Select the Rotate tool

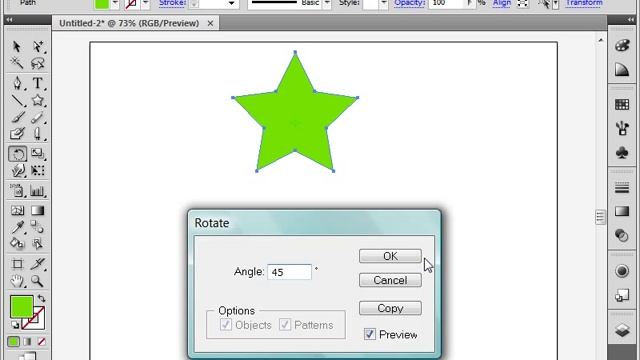click(x=18, y=154)
